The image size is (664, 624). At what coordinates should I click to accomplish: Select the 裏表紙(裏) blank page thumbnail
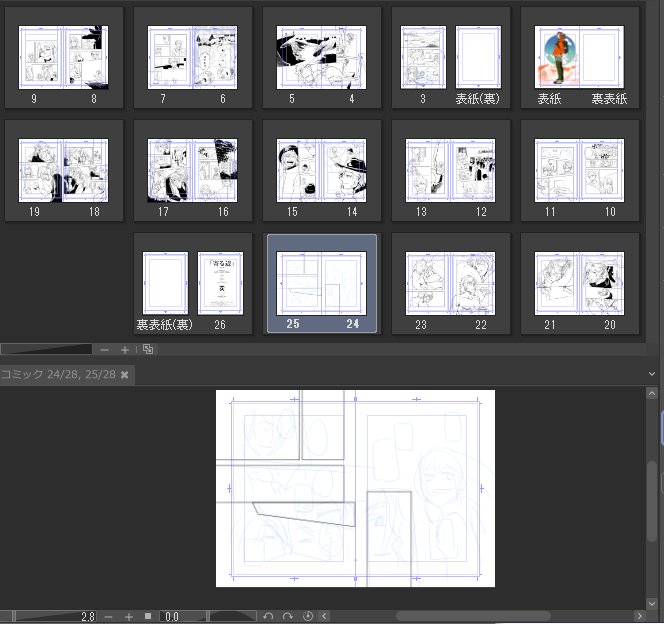166,284
